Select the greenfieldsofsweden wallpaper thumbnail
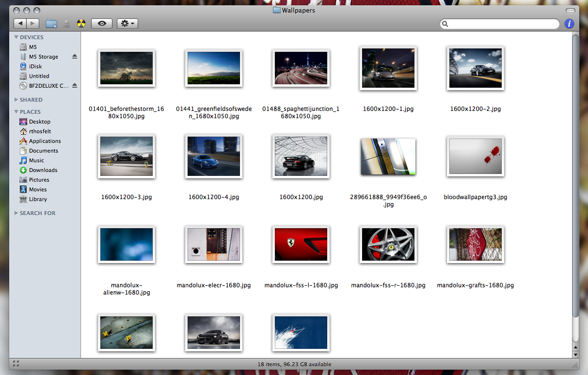588x375 pixels. click(x=214, y=68)
